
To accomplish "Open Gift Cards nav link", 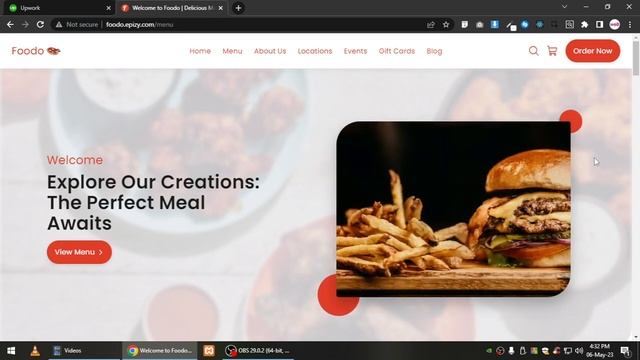I will (397, 51).
